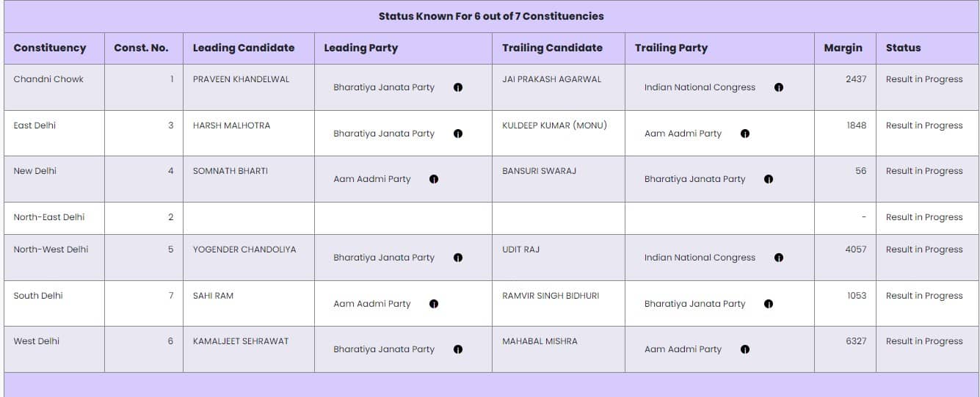
Task: Click info icon beside North-West Delhi trailing party
Action: [x=779, y=258]
